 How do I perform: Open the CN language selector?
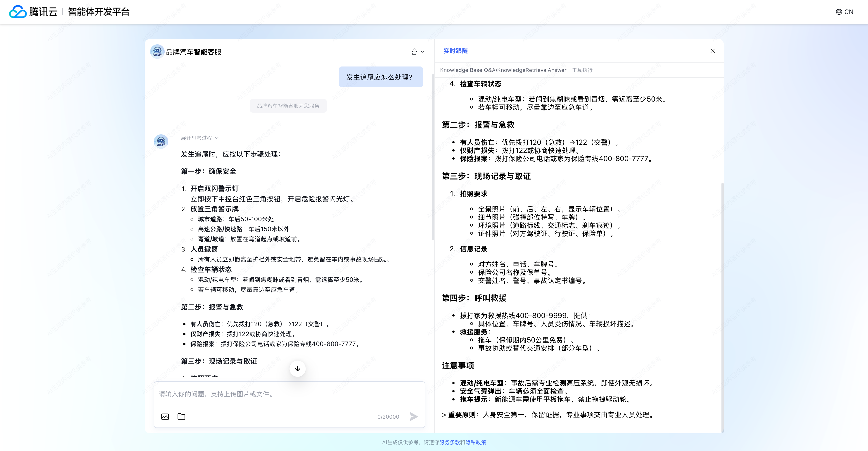844,12
